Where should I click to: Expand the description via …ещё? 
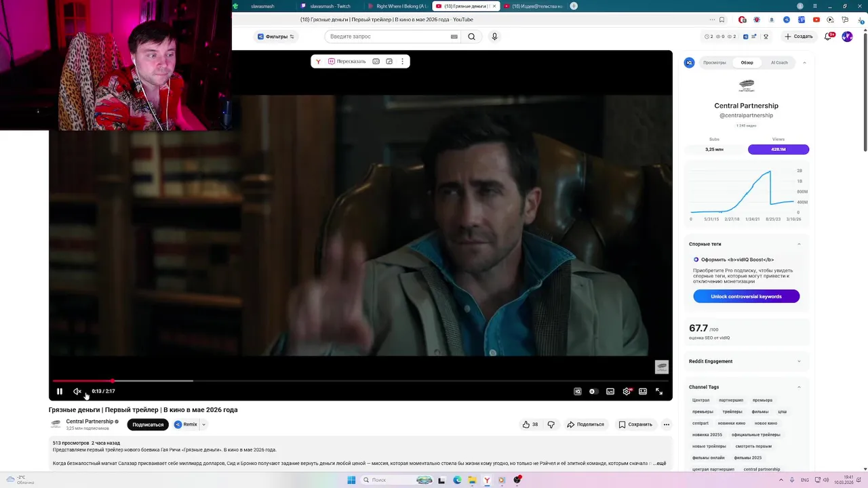[x=659, y=464]
